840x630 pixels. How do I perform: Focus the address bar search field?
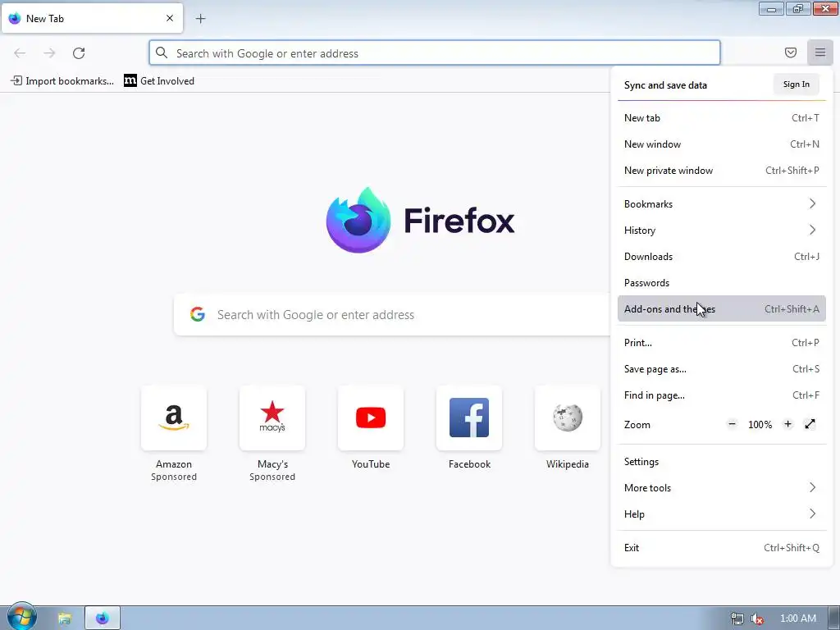coord(435,53)
